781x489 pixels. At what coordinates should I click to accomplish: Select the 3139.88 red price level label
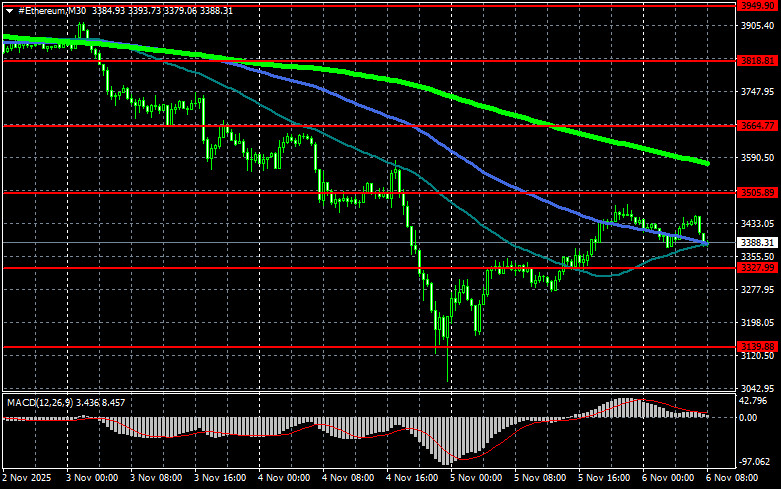coord(757,347)
